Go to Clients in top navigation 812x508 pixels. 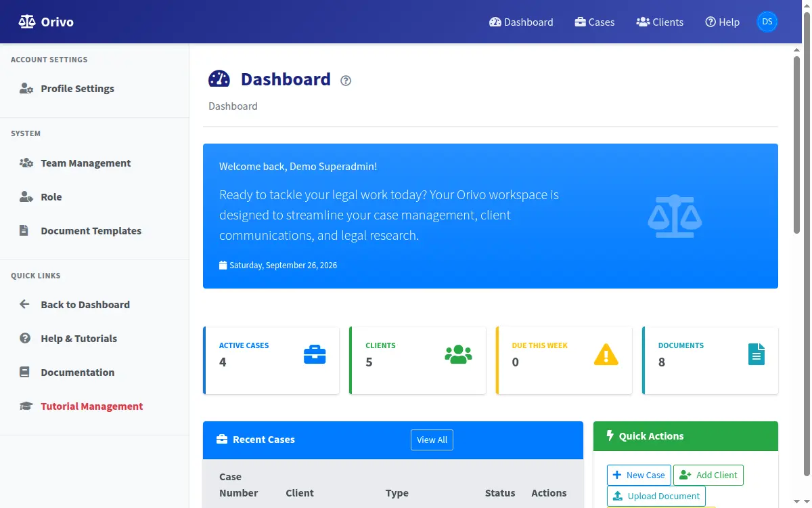(x=660, y=22)
